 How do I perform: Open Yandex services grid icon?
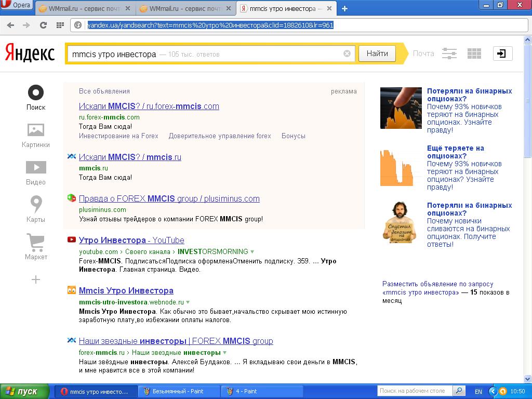point(474,54)
